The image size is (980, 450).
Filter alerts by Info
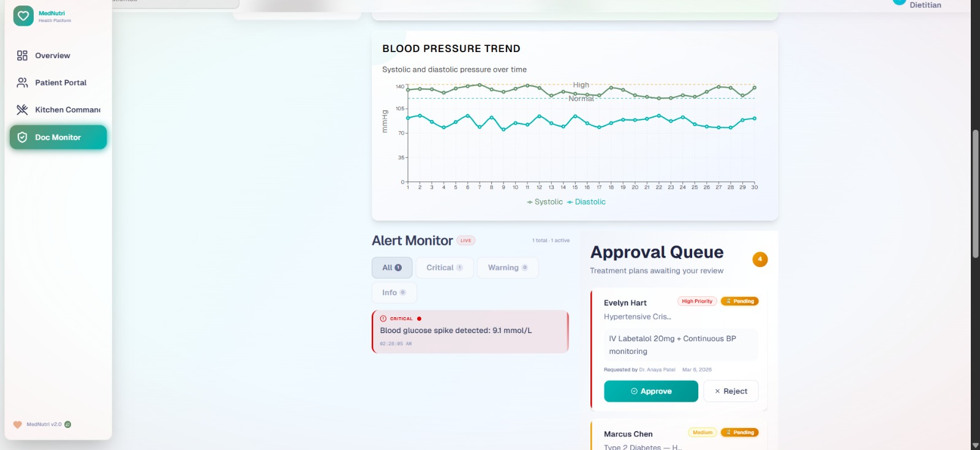[394, 293]
